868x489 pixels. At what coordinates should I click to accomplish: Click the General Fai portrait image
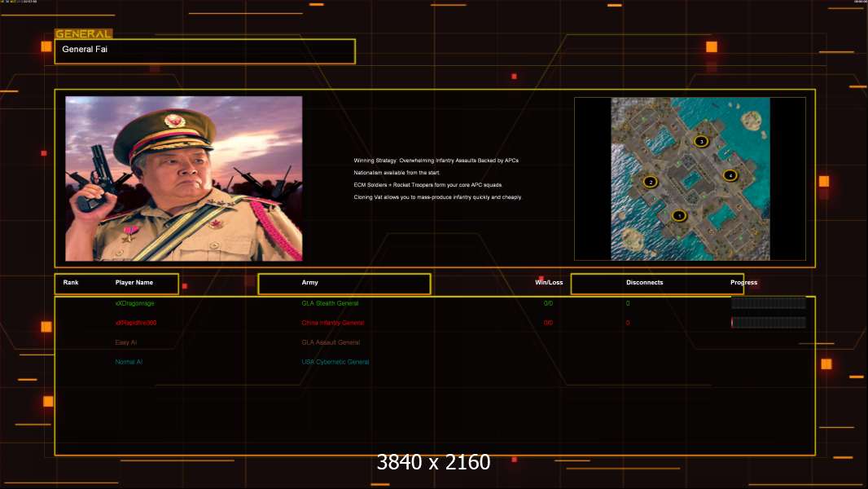(x=184, y=178)
